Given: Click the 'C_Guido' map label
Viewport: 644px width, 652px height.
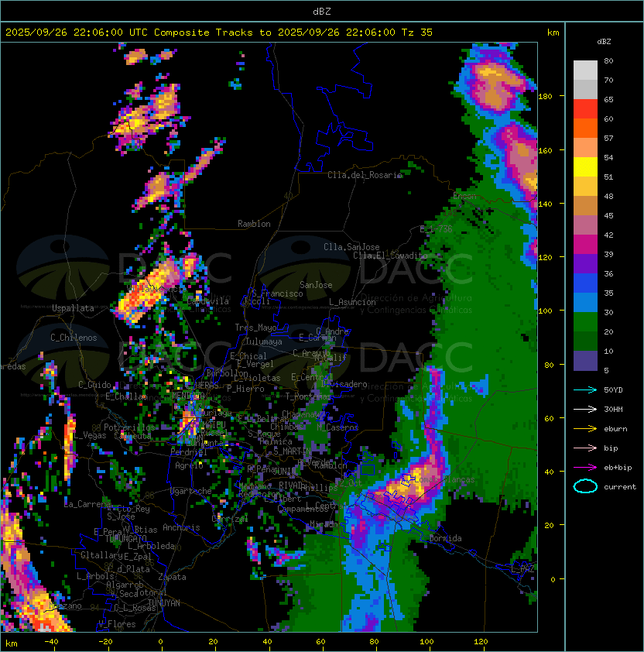Looking at the screenshot, I should tap(94, 385).
